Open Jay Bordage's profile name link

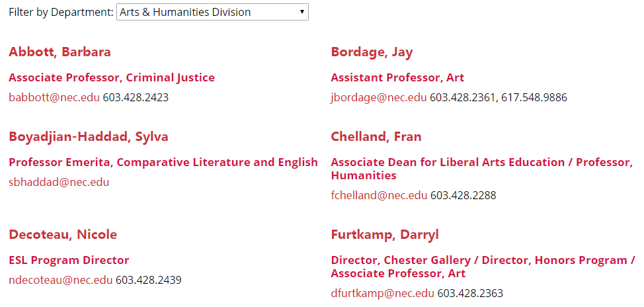click(x=372, y=52)
